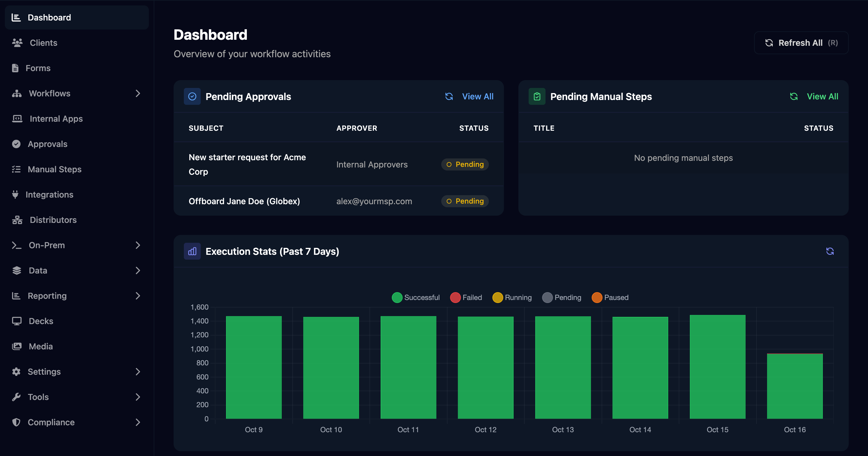Click the Pending Approvals header check badge
Image resolution: width=868 pixels, height=456 pixels.
(x=192, y=97)
